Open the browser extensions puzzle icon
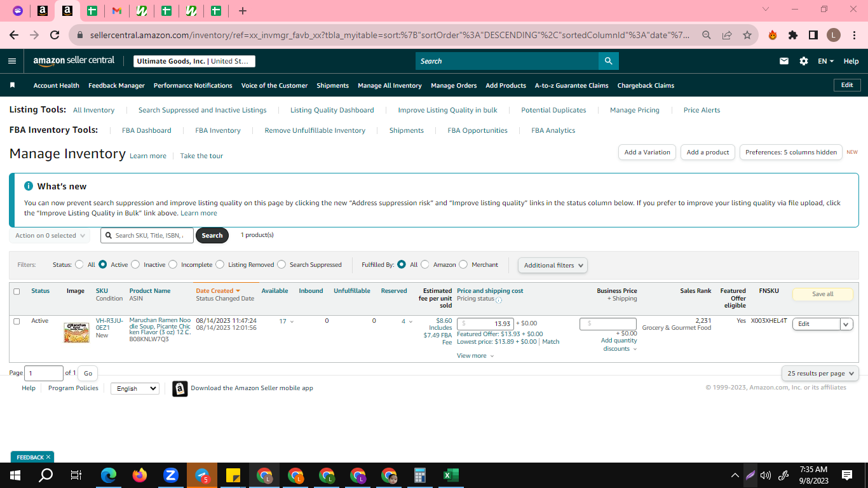The image size is (868, 488). [792, 35]
